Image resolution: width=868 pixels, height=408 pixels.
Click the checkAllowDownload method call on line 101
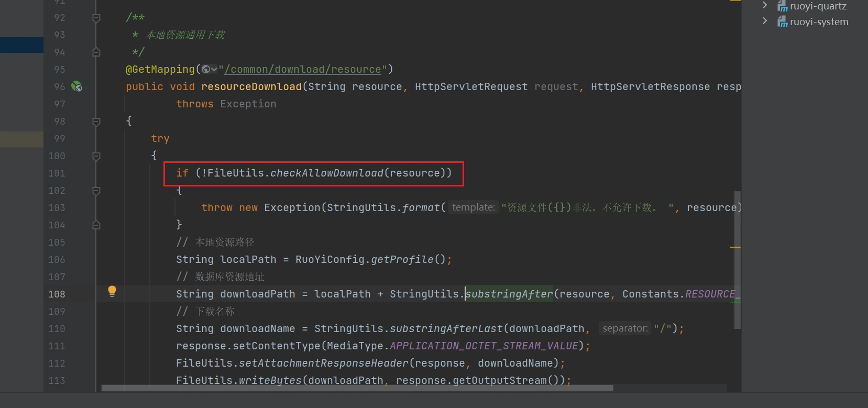point(327,173)
